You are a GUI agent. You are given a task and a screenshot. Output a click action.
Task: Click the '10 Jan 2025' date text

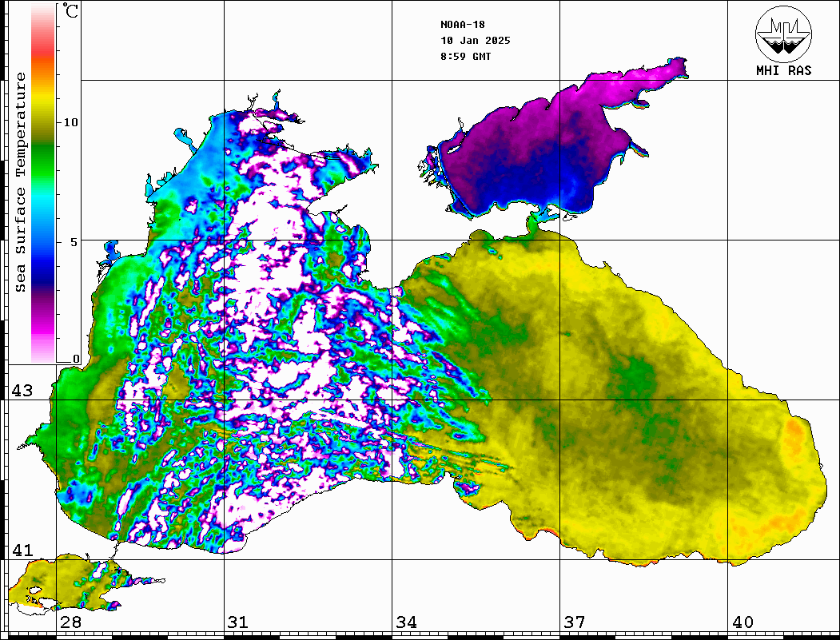tap(476, 41)
